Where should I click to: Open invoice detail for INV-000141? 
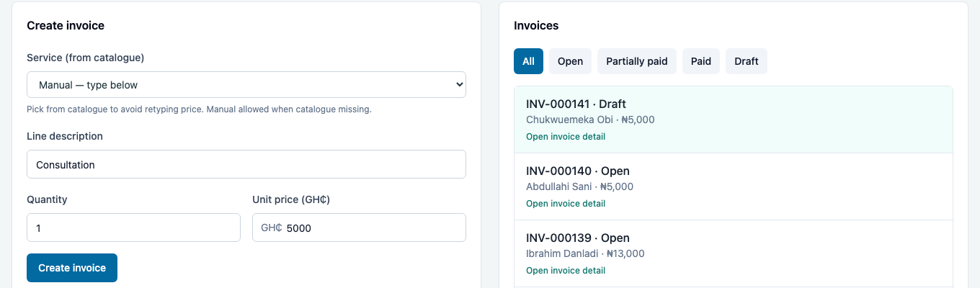566,136
